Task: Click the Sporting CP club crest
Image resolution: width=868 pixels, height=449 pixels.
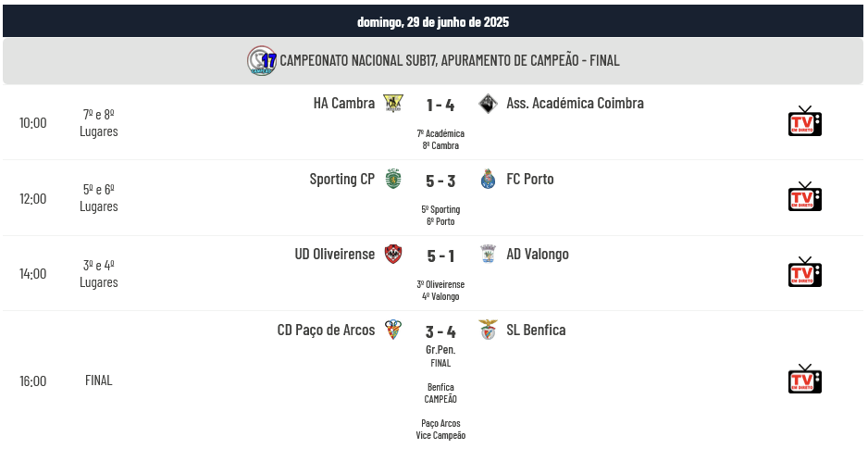Action: [393, 179]
